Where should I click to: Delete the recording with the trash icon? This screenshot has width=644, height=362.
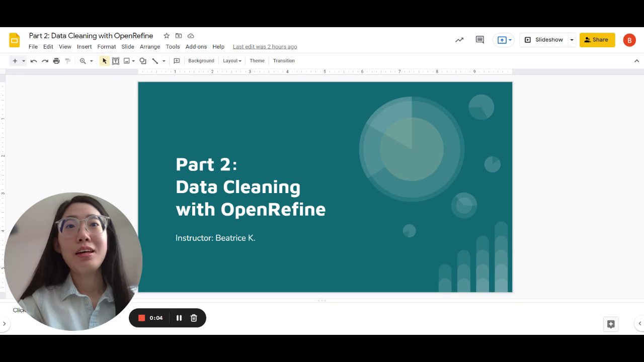(194, 318)
